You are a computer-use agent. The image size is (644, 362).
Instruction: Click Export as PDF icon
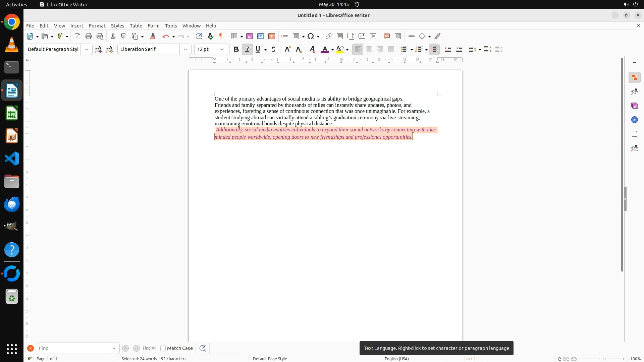tap(77, 36)
